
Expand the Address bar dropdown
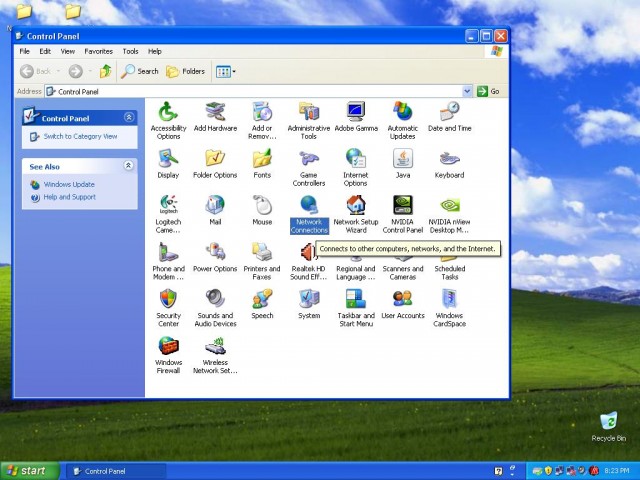[467, 91]
